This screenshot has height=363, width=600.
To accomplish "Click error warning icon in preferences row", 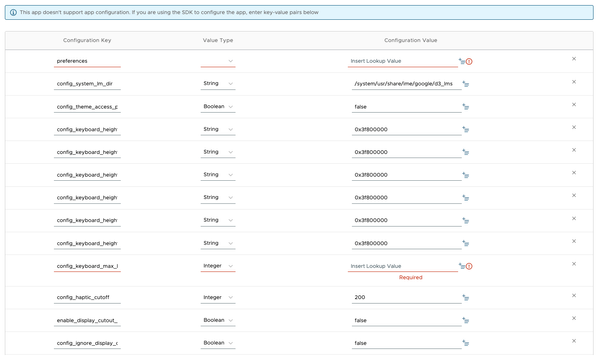I will 469,62.
